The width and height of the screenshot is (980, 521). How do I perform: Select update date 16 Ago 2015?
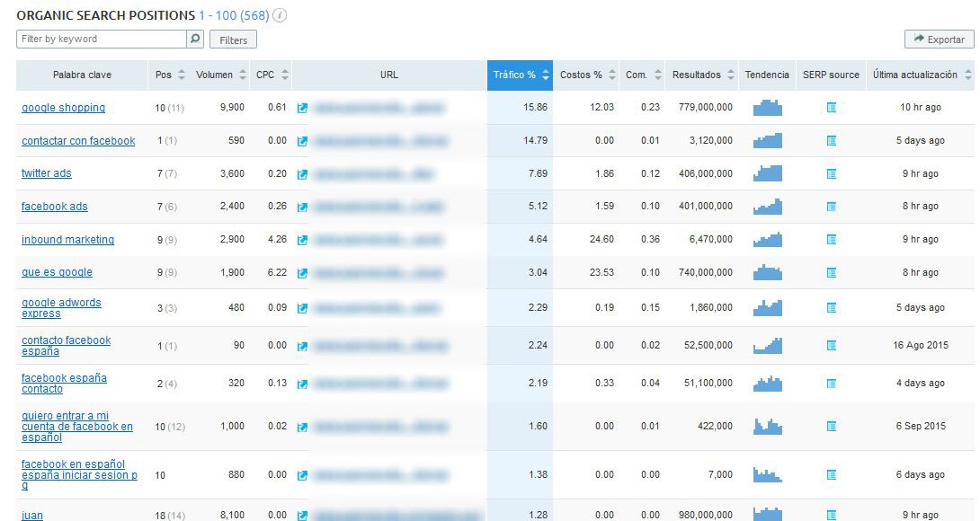921,345
